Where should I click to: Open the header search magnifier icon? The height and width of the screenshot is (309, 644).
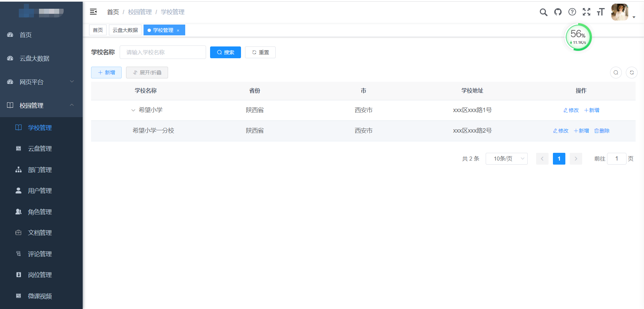(543, 12)
